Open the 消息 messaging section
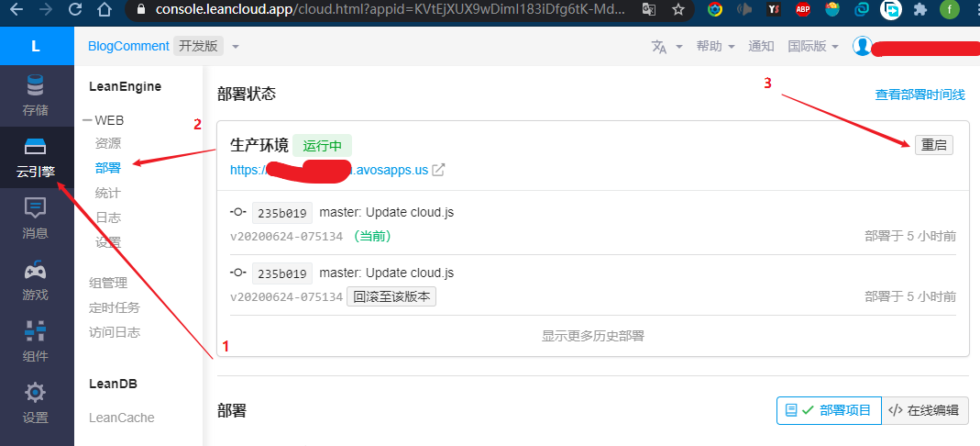 (x=36, y=218)
